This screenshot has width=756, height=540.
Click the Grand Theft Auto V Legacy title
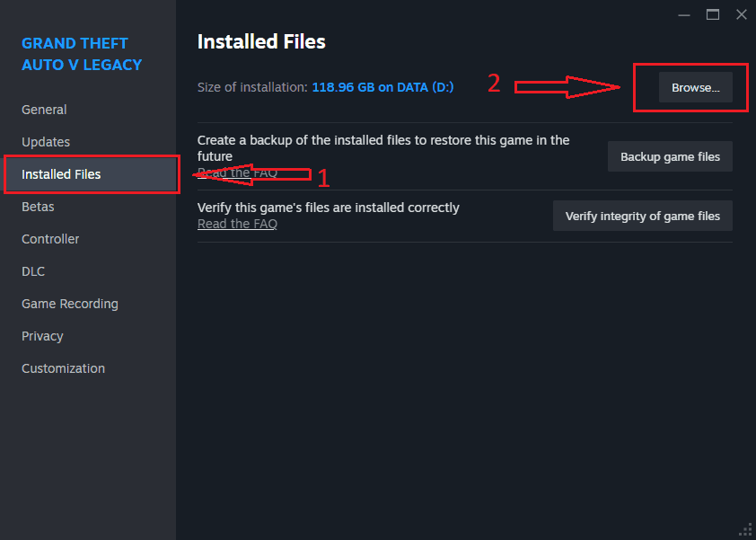coord(82,54)
